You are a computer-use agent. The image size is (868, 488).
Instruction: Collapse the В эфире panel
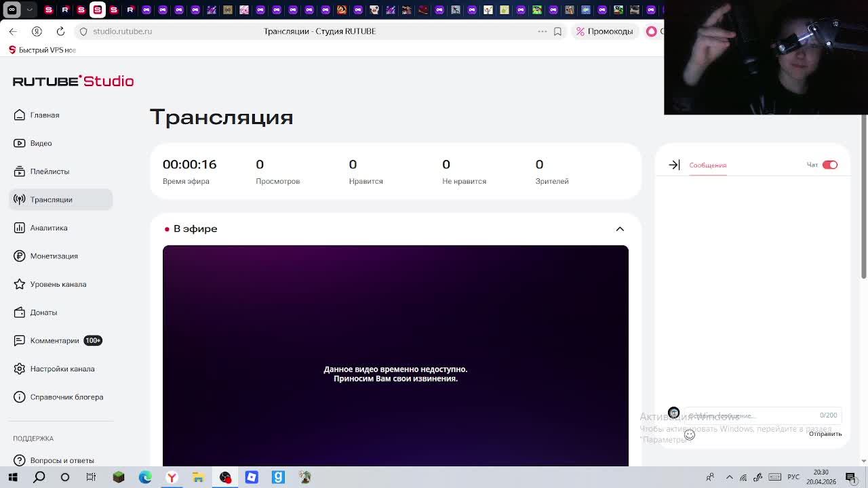click(620, 229)
